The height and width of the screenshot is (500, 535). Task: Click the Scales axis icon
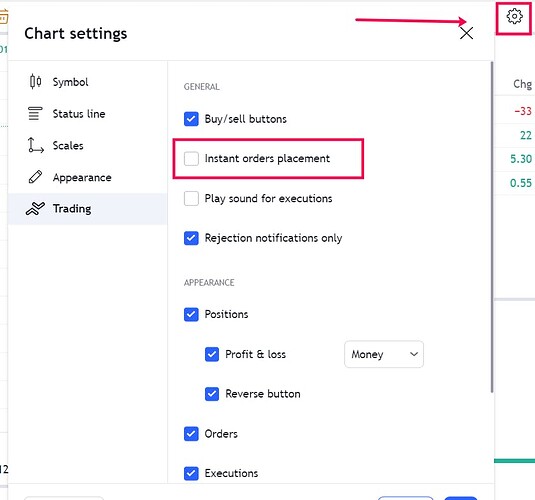pos(35,145)
